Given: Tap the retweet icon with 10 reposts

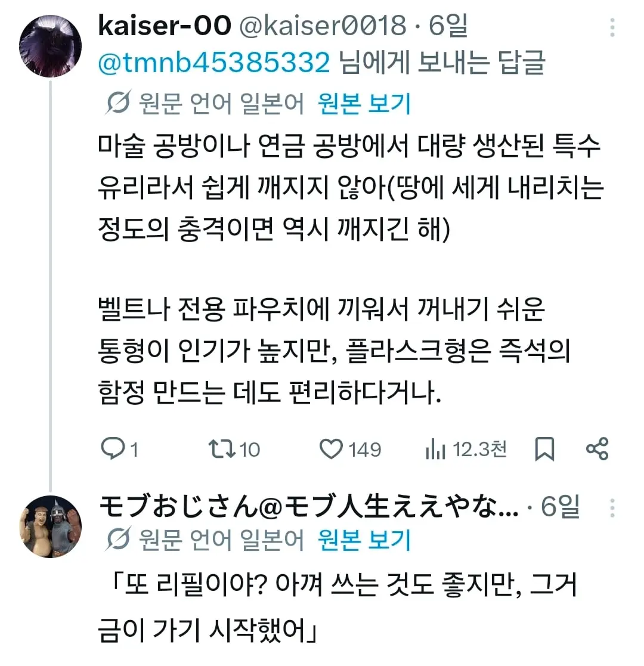Looking at the screenshot, I should click(x=222, y=449).
